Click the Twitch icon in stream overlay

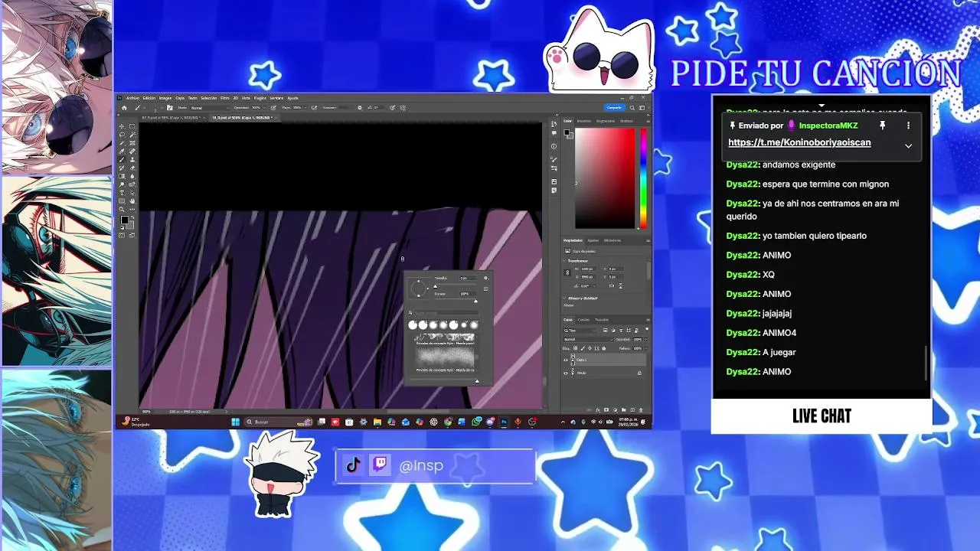pyautogui.click(x=380, y=465)
